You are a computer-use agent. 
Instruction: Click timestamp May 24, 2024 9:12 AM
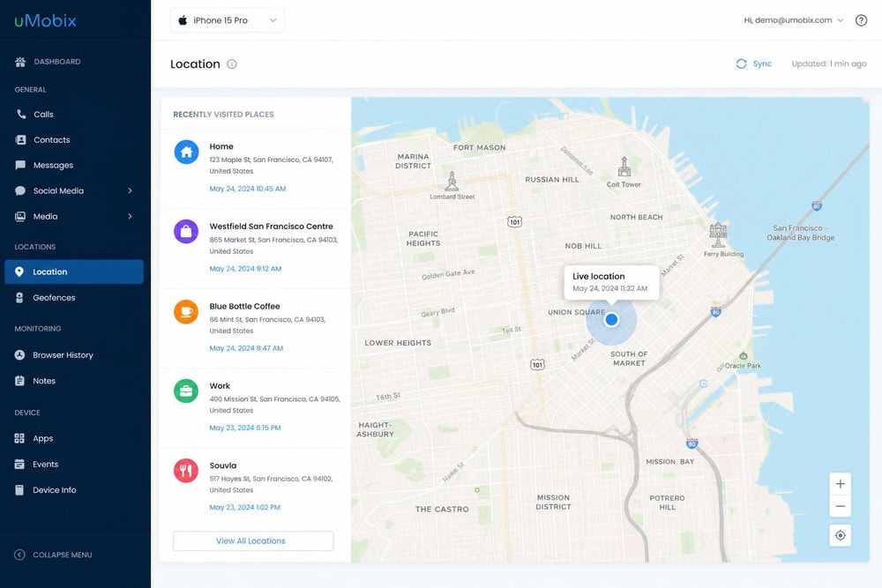[245, 269]
